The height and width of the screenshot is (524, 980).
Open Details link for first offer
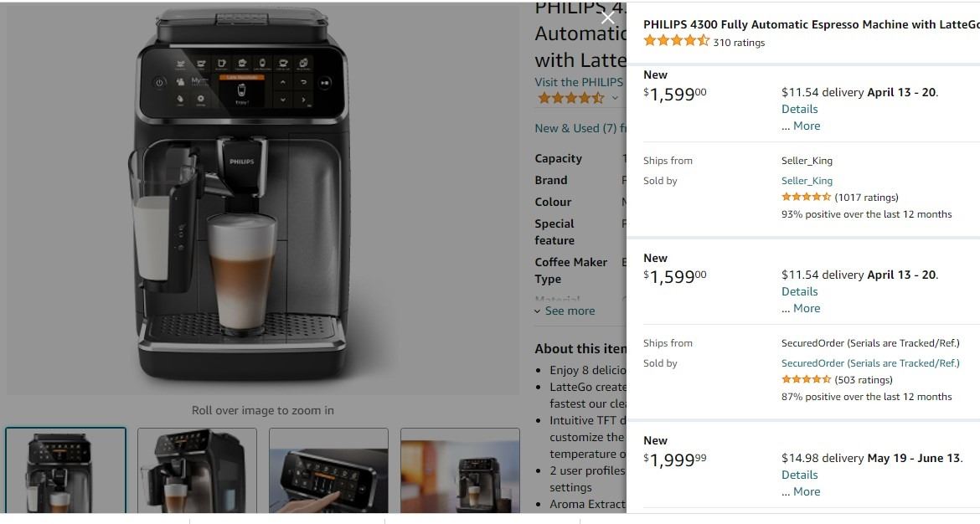click(799, 109)
